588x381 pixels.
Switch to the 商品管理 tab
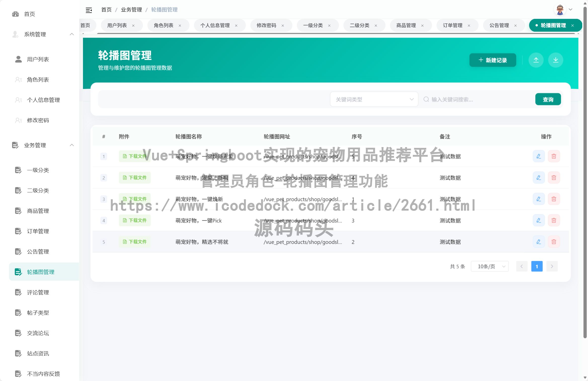point(406,25)
